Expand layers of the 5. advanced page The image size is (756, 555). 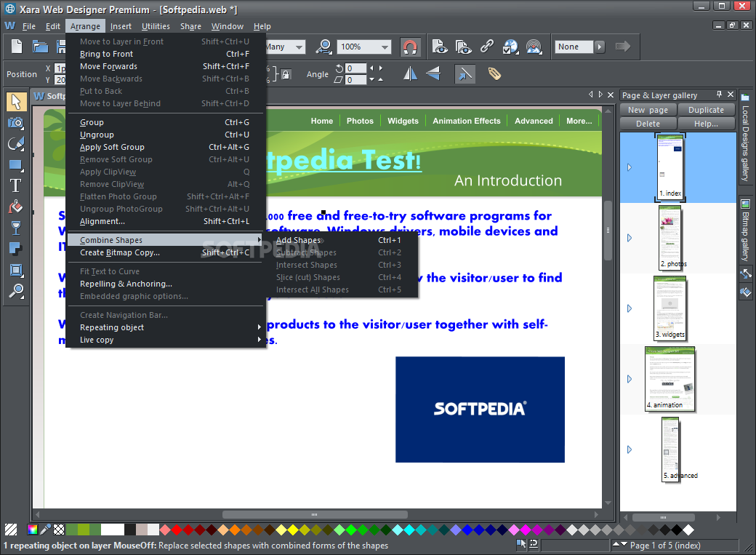coord(630,450)
